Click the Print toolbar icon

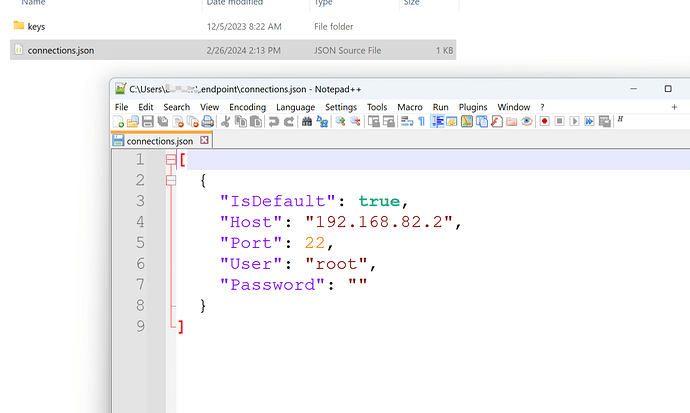click(208, 121)
